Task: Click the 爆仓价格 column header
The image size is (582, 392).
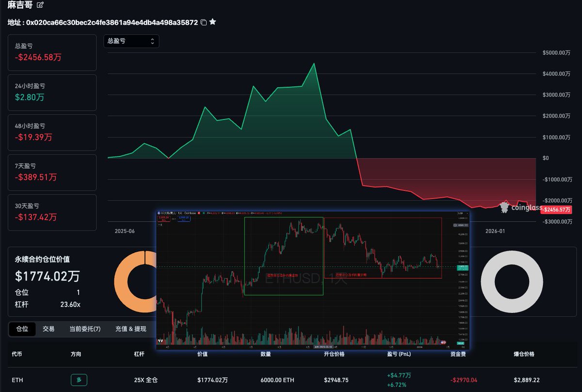Action: (x=524, y=354)
